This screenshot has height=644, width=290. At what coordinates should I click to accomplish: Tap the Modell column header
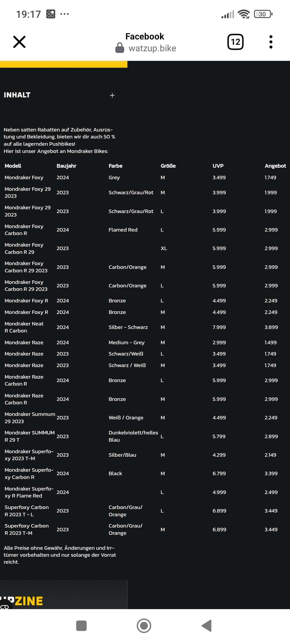coord(13,166)
